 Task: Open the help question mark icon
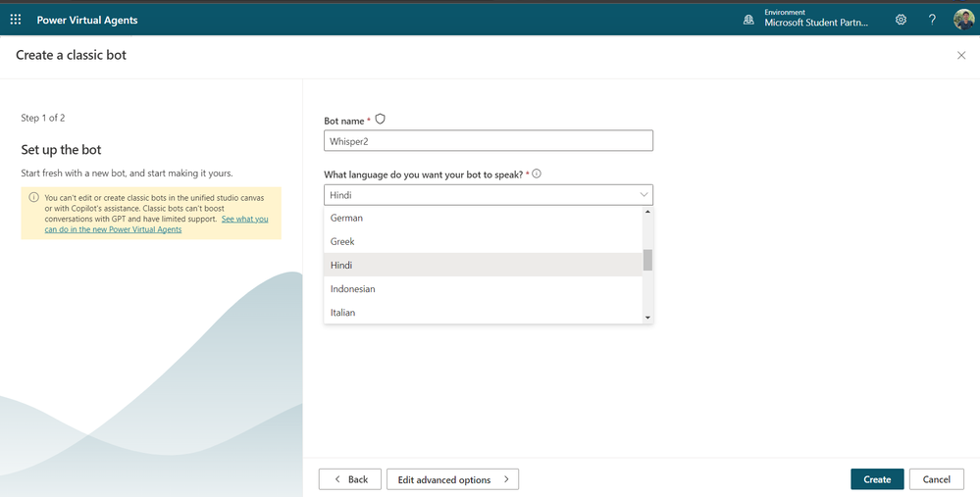click(x=932, y=20)
